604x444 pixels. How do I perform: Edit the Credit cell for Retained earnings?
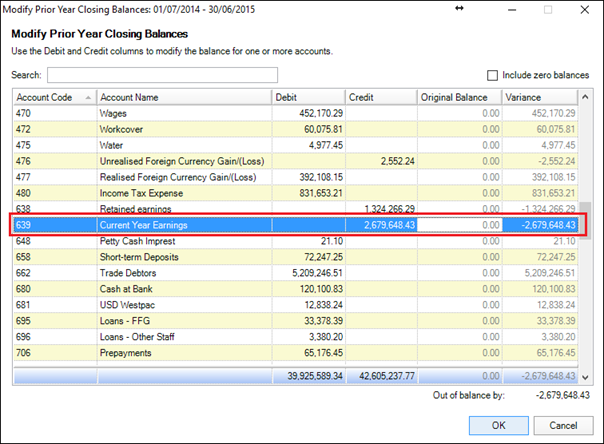point(381,209)
